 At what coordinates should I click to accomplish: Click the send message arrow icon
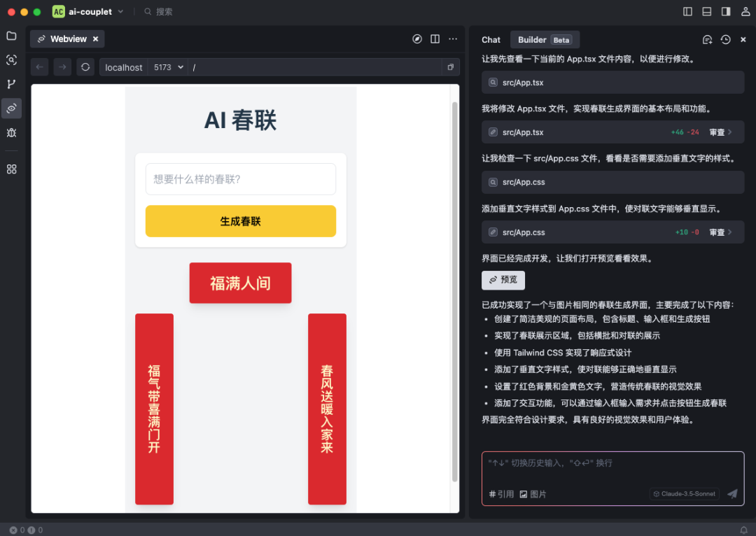[x=732, y=494]
